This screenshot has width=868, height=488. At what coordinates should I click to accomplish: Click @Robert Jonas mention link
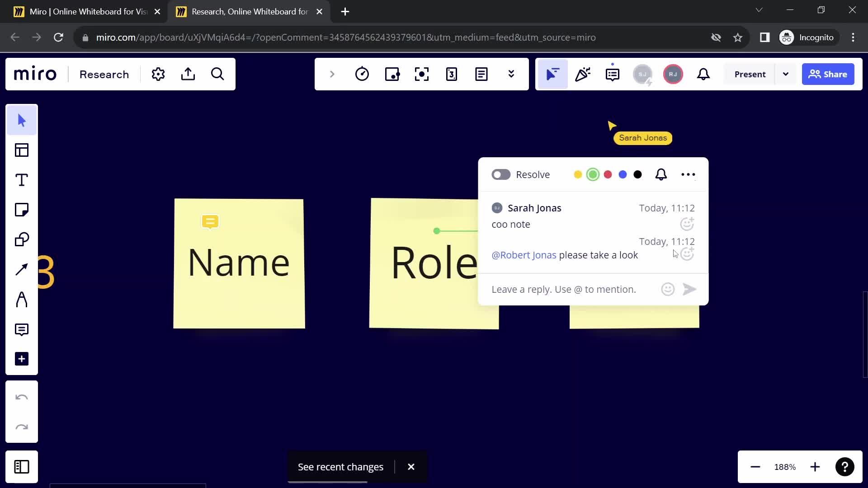(524, 255)
